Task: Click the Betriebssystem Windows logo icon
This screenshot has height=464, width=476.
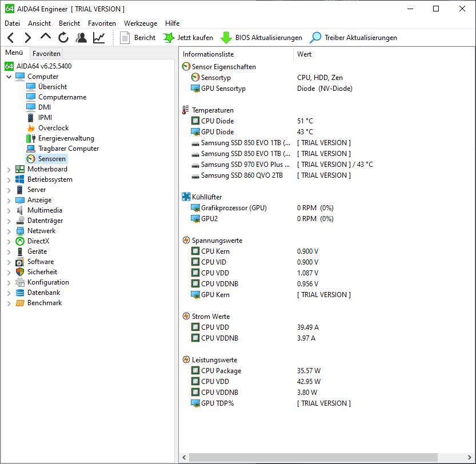Action: pyautogui.click(x=20, y=179)
